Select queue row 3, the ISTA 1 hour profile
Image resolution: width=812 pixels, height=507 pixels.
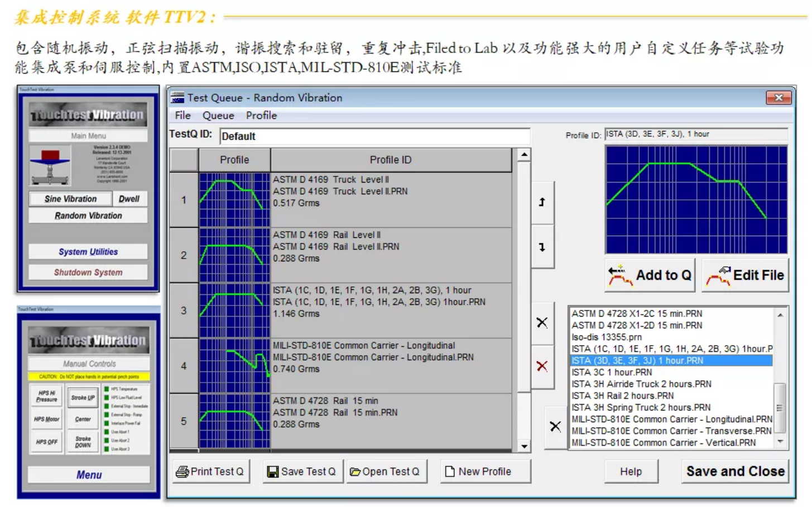pyautogui.click(x=340, y=310)
